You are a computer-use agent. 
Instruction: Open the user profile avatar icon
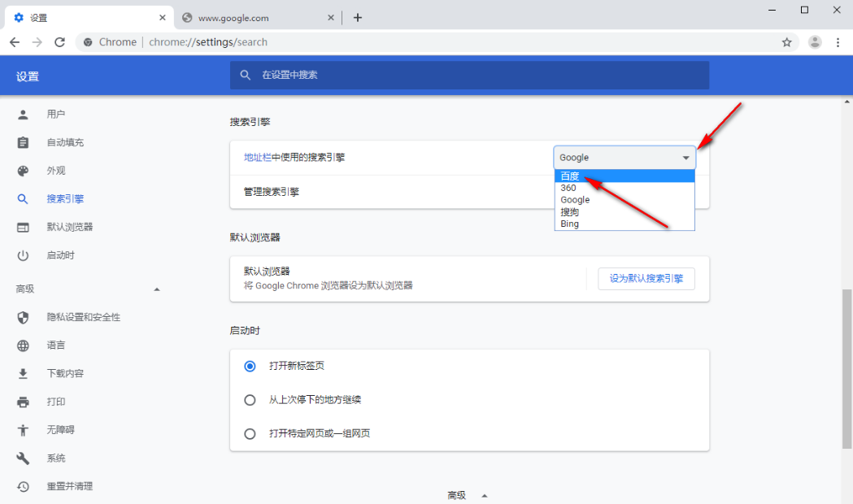[x=815, y=42]
